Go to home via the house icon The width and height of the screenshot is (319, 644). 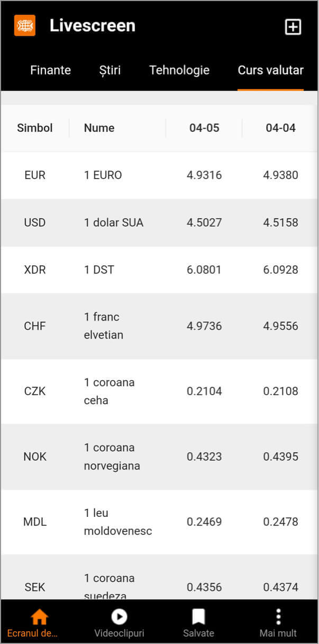40,617
